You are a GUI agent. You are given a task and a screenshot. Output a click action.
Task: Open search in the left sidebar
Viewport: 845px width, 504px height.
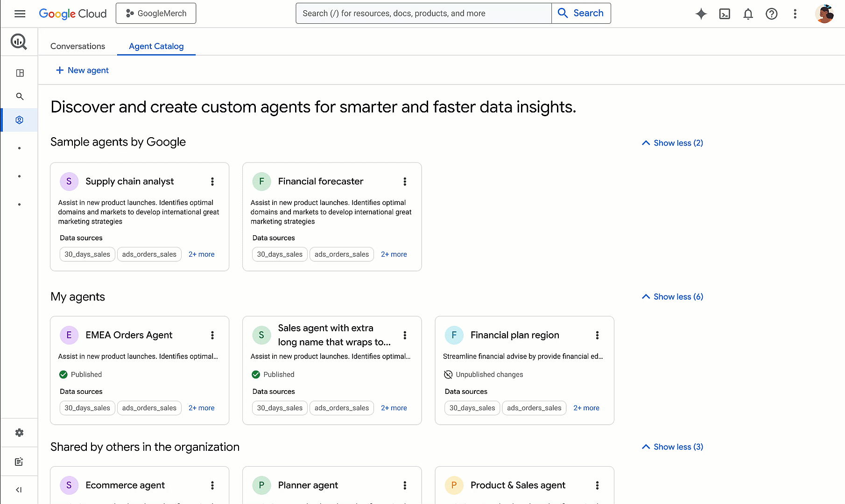[x=20, y=96]
